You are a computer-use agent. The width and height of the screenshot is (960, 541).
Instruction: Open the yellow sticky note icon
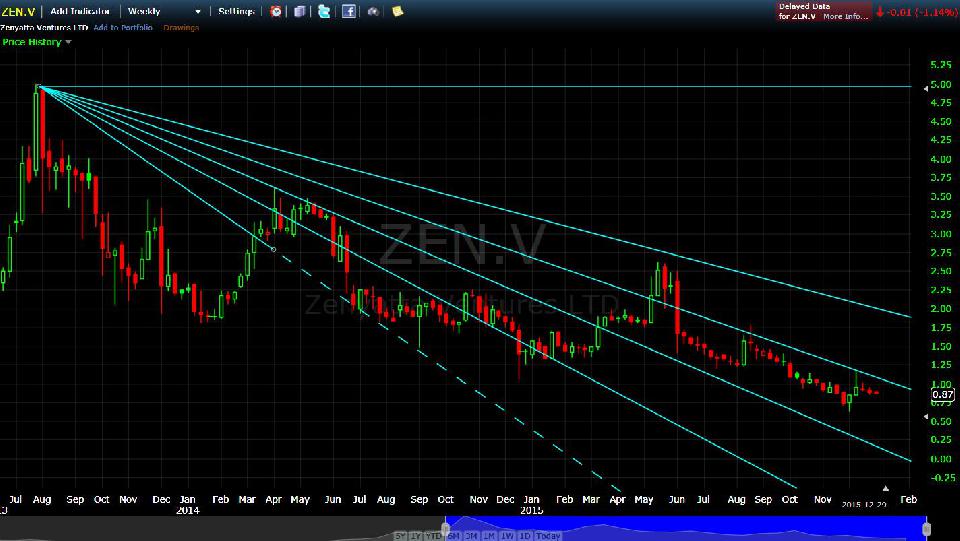[x=398, y=11]
